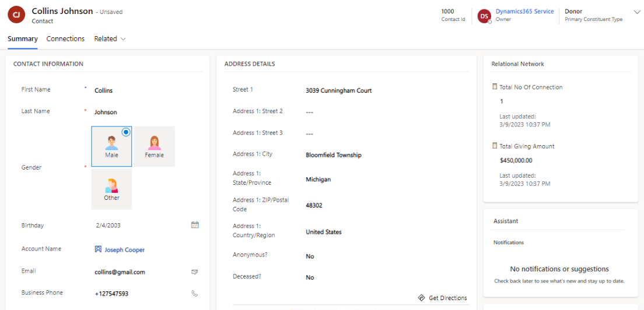This screenshot has width=644, height=310.
Task: Click the DS owner avatar icon
Action: point(484,16)
